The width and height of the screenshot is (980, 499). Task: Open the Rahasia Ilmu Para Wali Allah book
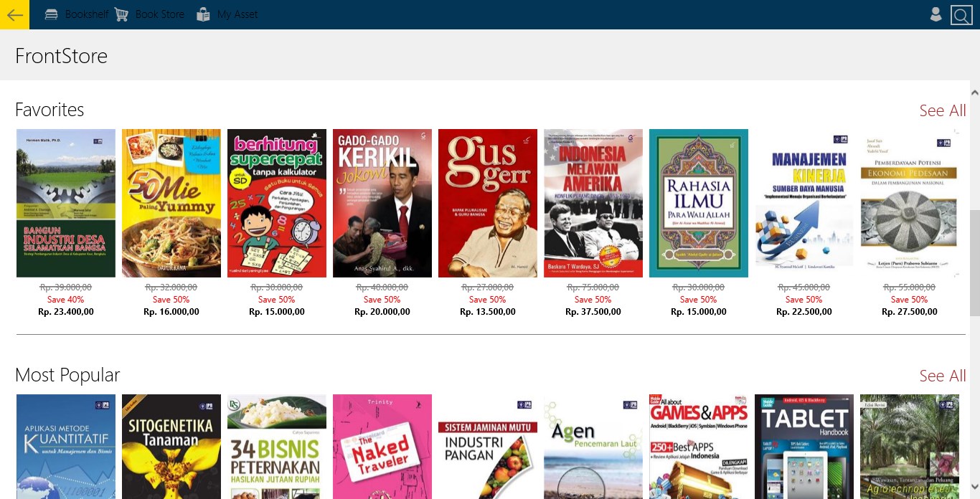(699, 203)
